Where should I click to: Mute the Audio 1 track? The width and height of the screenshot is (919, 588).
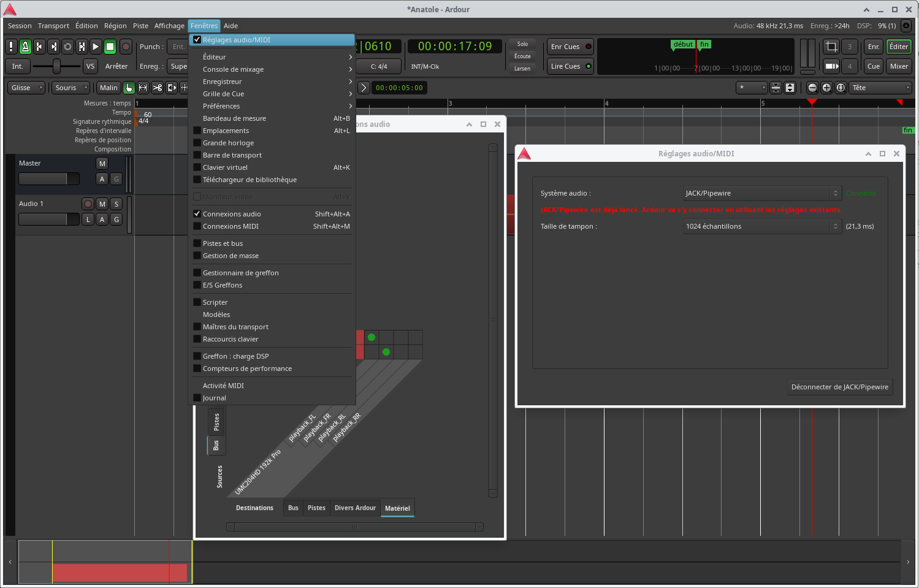click(x=102, y=204)
